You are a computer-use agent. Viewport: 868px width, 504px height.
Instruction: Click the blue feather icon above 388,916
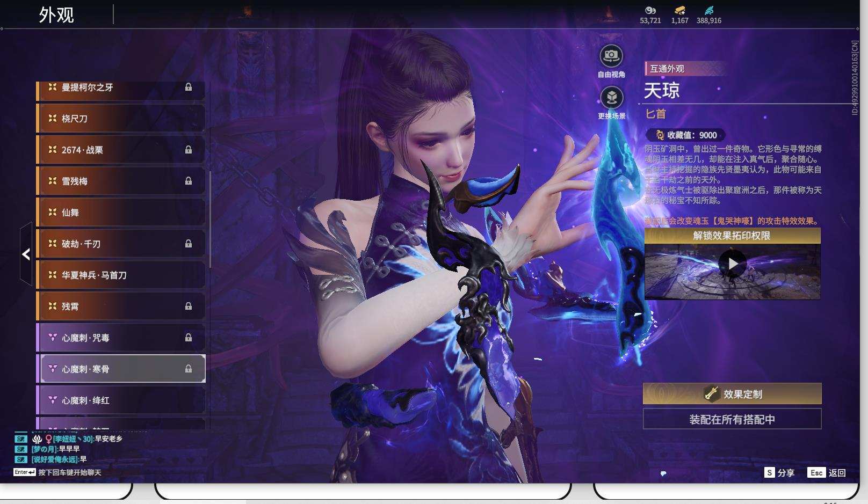[x=709, y=10]
